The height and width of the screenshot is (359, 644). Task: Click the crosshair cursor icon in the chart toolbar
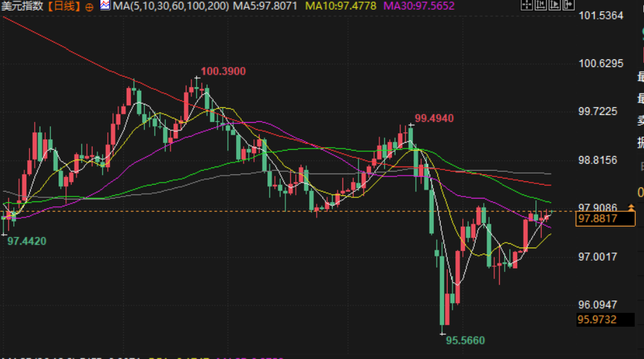(527, 5)
